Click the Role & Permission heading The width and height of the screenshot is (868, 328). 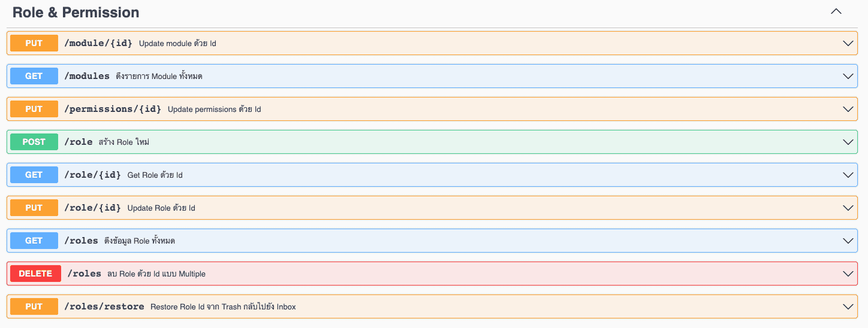coord(76,12)
